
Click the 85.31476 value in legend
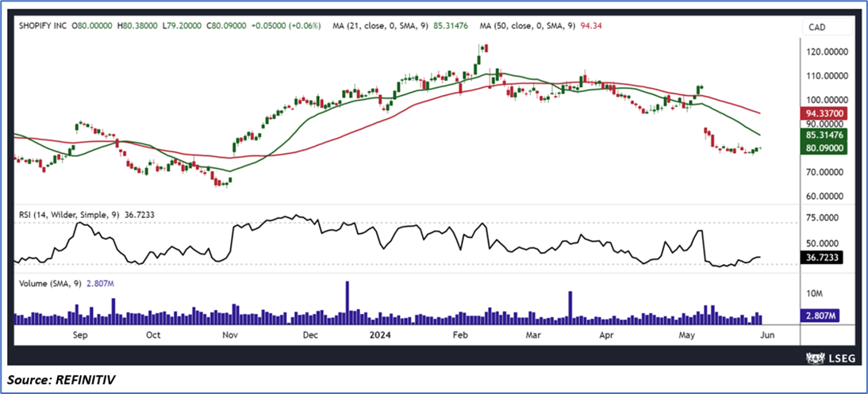[x=450, y=26]
